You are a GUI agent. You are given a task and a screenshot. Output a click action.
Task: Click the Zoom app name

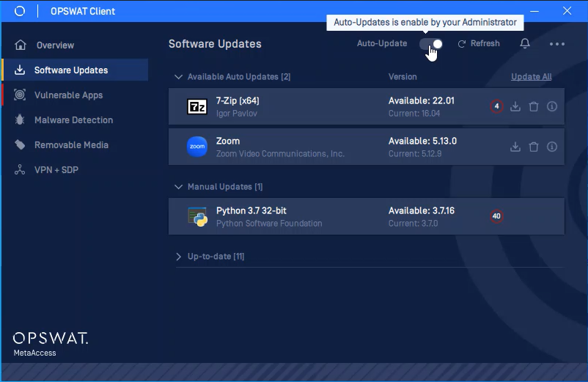point(228,142)
